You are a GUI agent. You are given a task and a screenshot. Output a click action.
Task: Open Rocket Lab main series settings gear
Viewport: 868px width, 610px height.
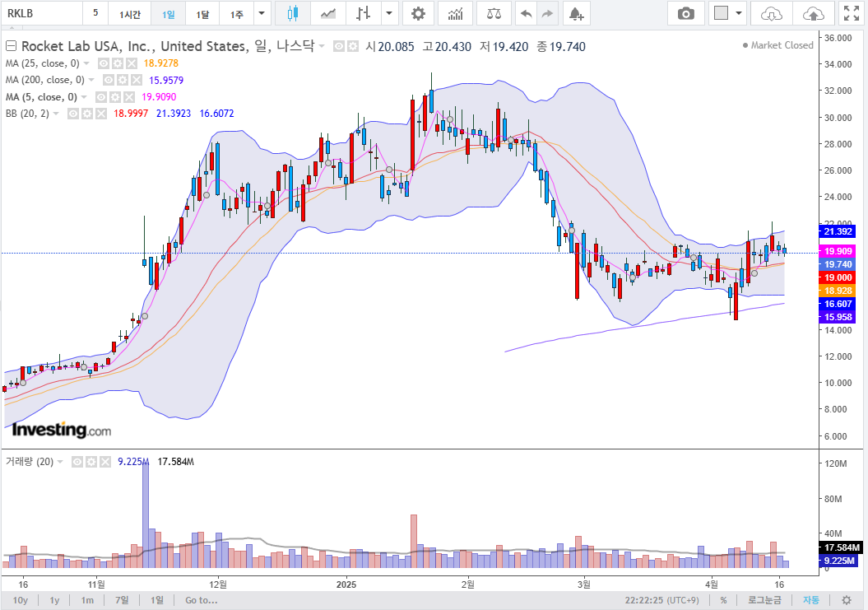tap(353, 47)
